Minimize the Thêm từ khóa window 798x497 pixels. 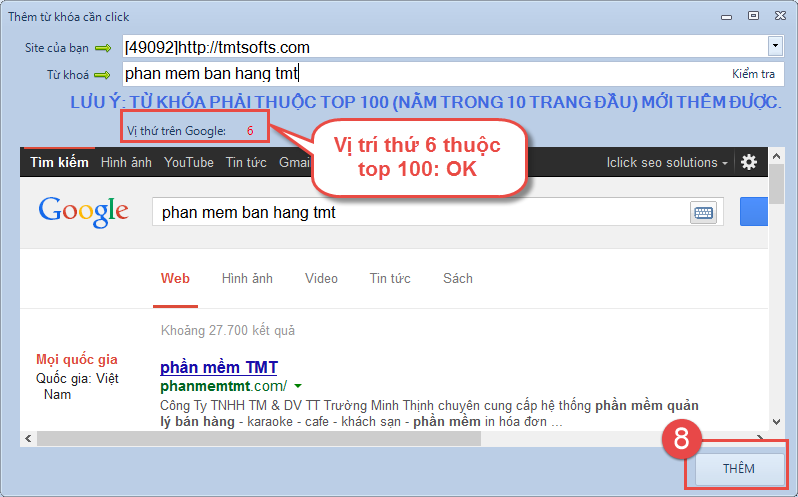click(726, 17)
